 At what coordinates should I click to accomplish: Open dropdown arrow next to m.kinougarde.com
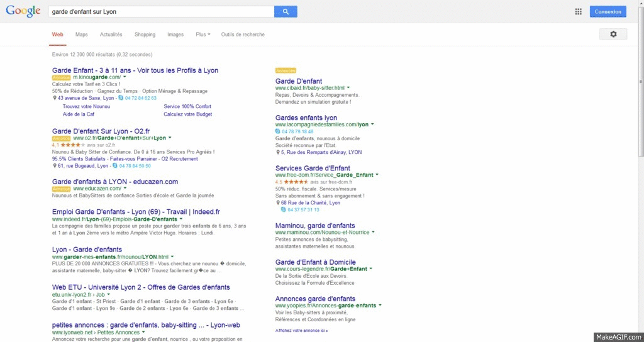click(125, 77)
